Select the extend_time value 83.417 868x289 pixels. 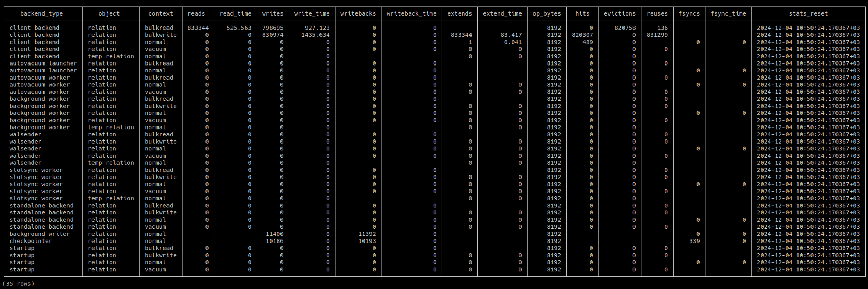(511, 35)
